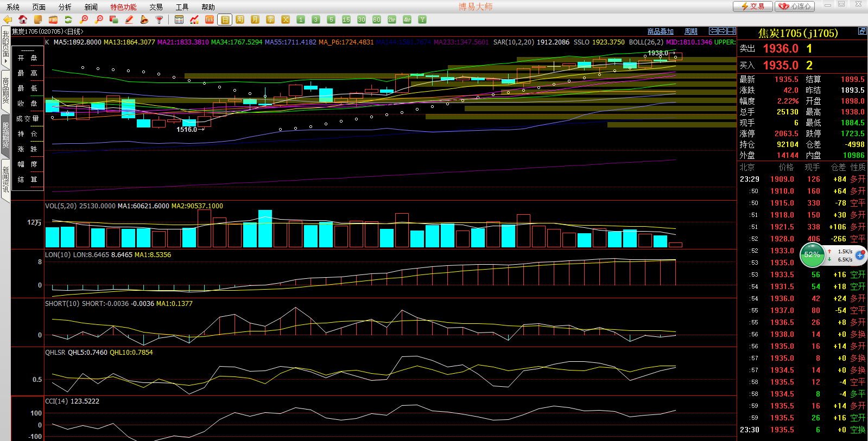Click the 焦炭1705(j1705) title
Image resolution: width=868 pixels, height=441 pixels.
tap(798, 33)
